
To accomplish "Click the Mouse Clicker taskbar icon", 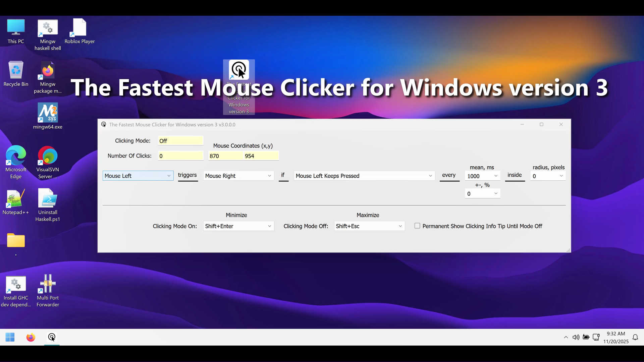I will 52,337.
